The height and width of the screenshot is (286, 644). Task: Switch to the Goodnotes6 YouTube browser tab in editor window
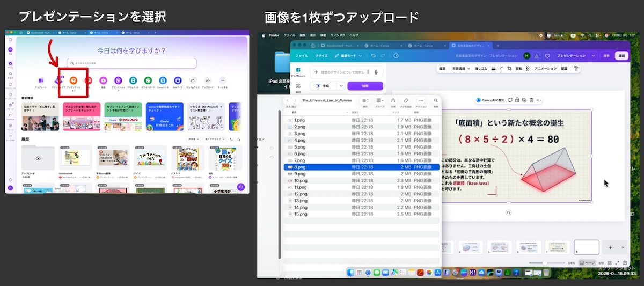tap(339, 46)
